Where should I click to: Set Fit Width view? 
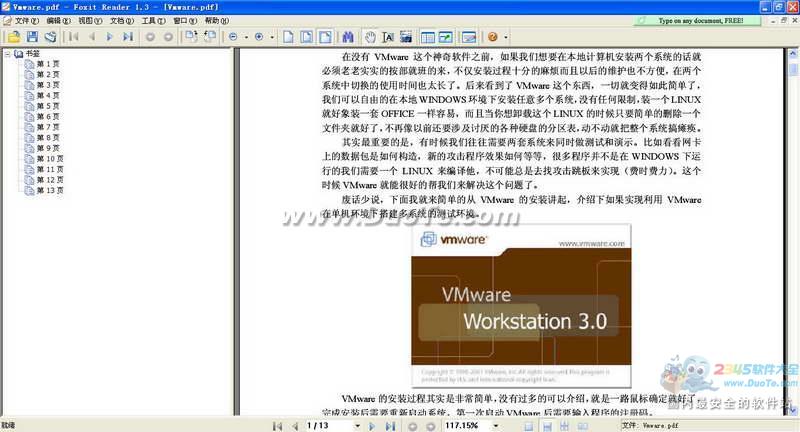pyautogui.click(x=325, y=37)
